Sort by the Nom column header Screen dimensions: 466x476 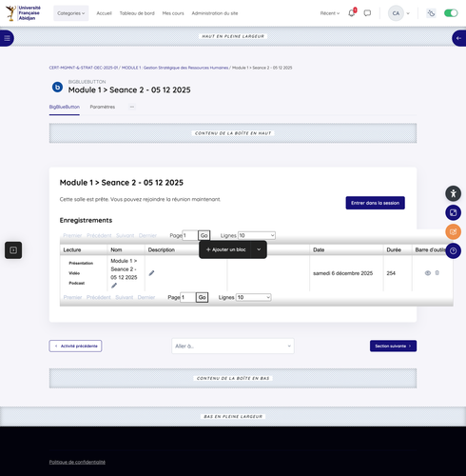point(116,249)
